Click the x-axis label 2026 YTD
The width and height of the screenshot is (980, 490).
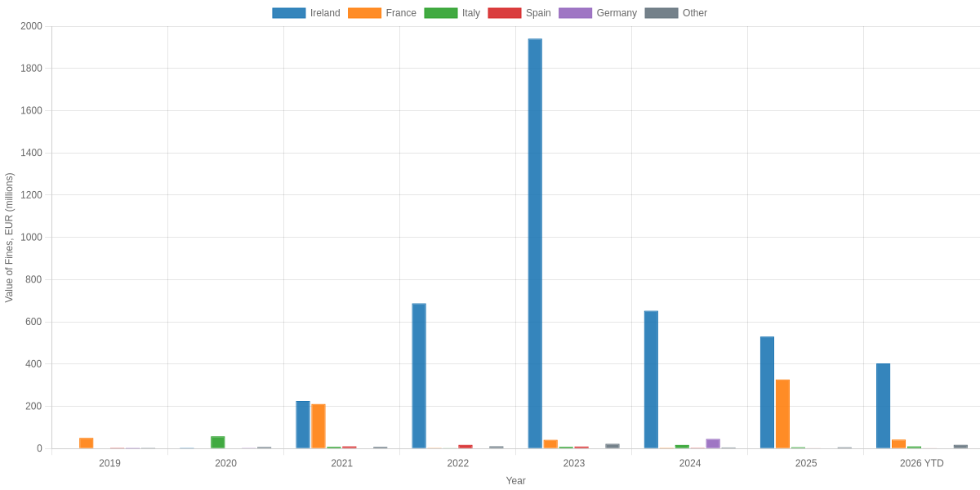pos(922,463)
